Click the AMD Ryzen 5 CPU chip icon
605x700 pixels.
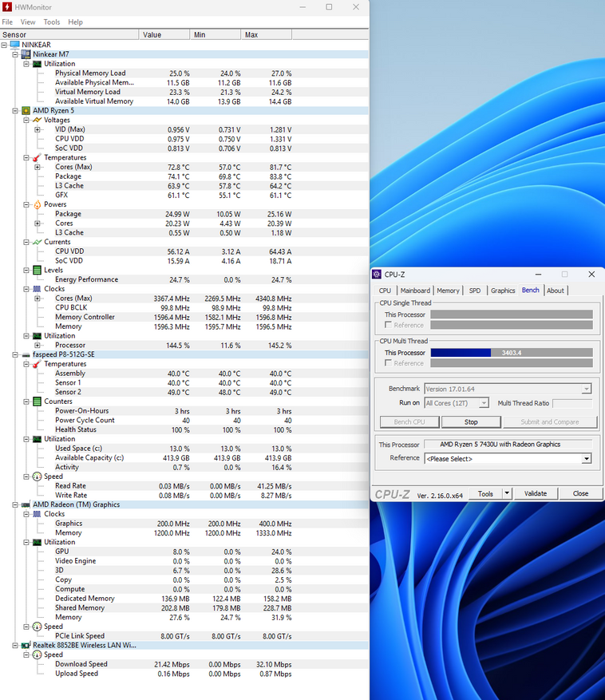point(26,111)
